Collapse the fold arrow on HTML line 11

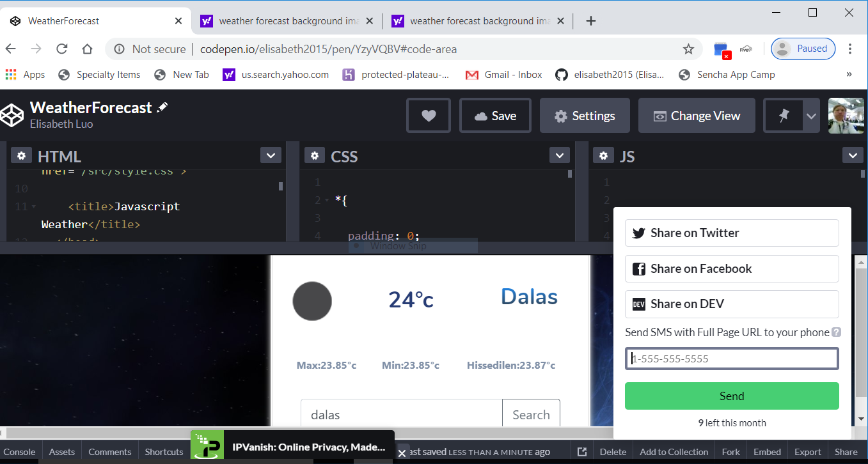click(x=33, y=207)
